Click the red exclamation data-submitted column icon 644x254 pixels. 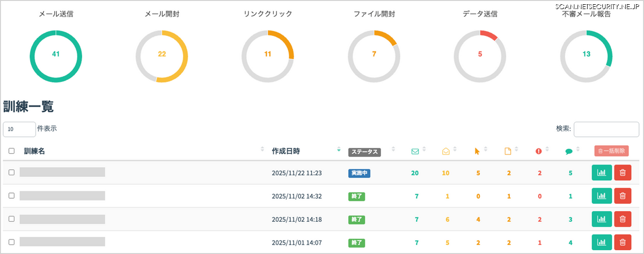pyautogui.click(x=538, y=151)
